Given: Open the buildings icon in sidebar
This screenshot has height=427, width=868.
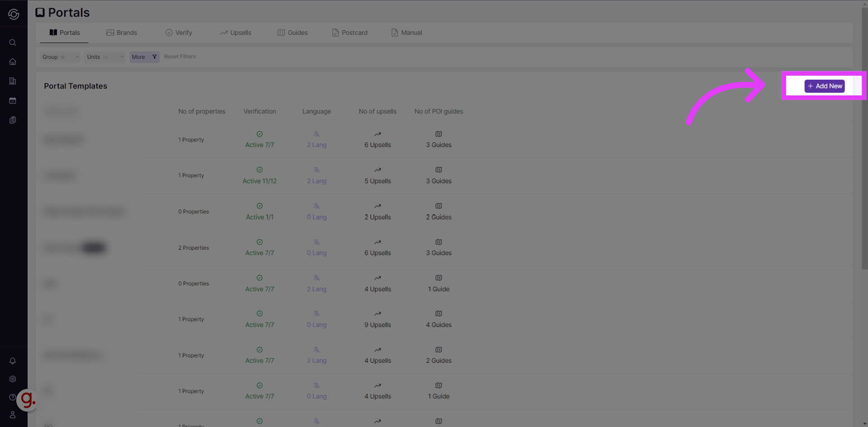Looking at the screenshot, I should [x=13, y=81].
